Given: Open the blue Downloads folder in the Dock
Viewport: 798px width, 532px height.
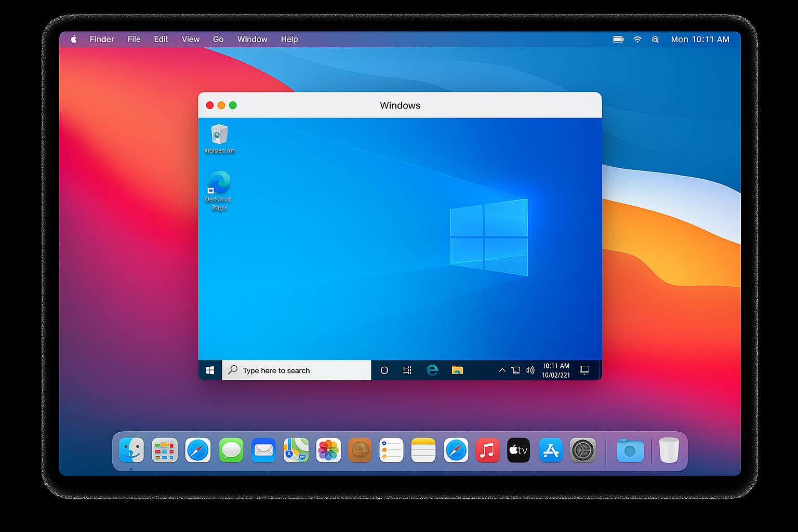Looking at the screenshot, I should (x=630, y=450).
